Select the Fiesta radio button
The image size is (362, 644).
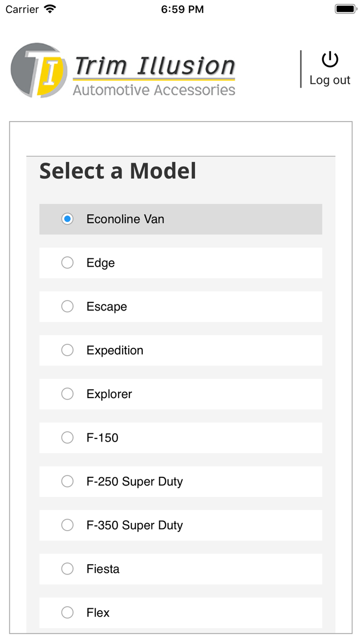[x=67, y=569]
